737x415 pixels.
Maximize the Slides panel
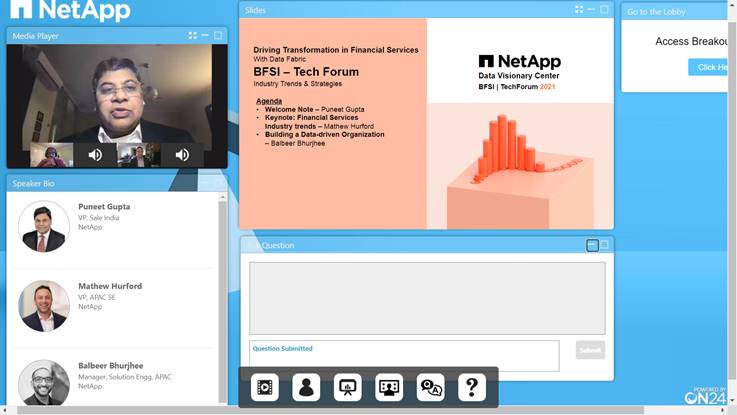604,9
